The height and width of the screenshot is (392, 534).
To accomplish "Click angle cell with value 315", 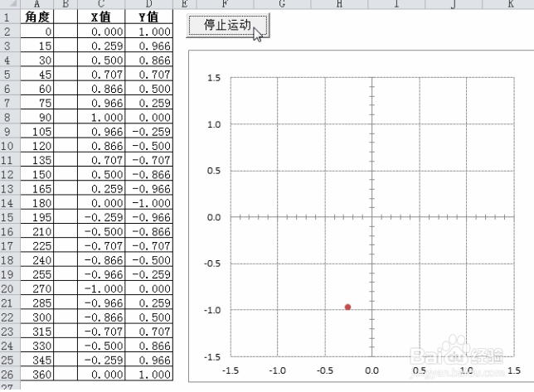I will pyautogui.click(x=37, y=332).
